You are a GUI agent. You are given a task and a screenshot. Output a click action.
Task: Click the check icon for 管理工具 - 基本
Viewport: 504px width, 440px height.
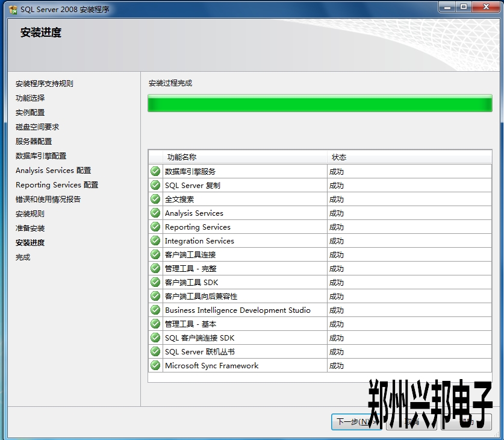click(155, 324)
